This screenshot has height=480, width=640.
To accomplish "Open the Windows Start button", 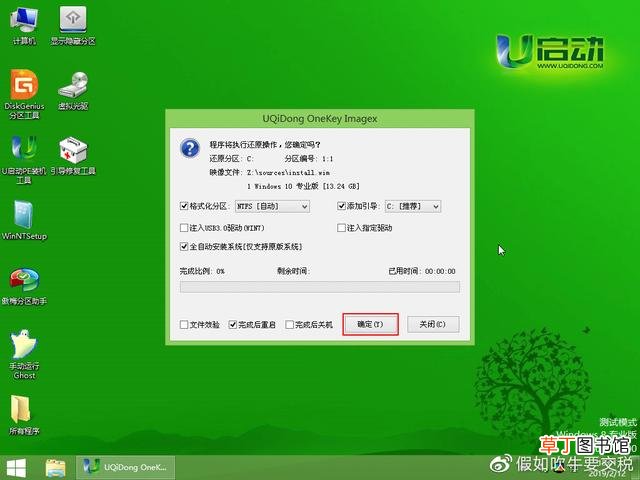I will click(x=16, y=468).
